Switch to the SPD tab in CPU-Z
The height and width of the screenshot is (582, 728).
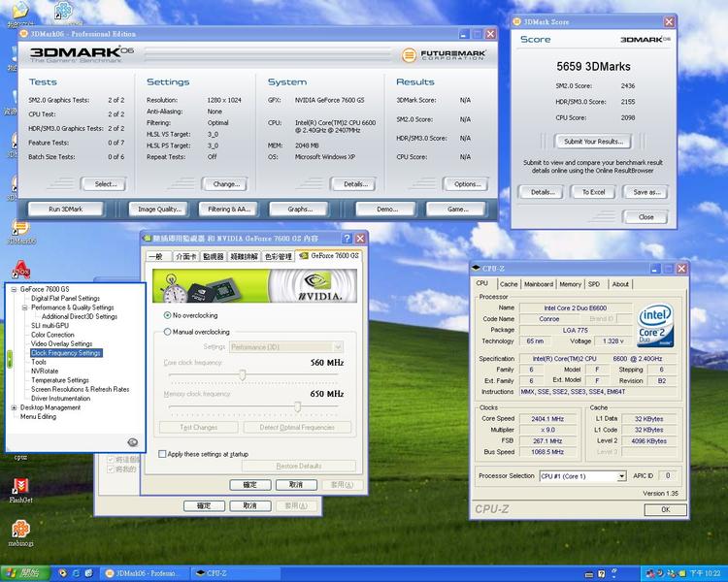[594, 284]
